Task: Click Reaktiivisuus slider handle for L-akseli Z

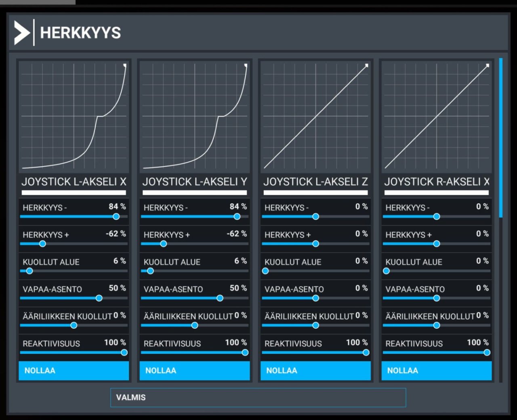Action: pyautogui.click(x=366, y=353)
